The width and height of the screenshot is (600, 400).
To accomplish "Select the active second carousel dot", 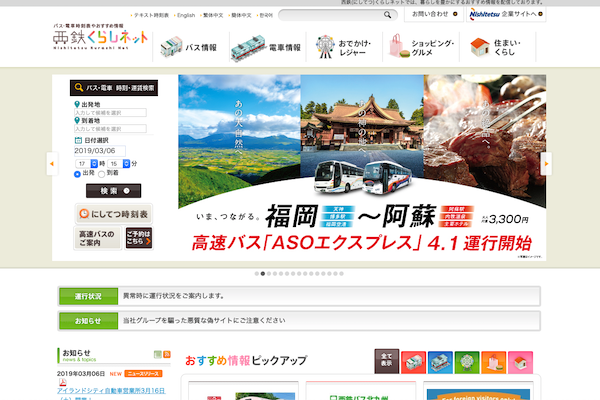I will tap(262, 274).
